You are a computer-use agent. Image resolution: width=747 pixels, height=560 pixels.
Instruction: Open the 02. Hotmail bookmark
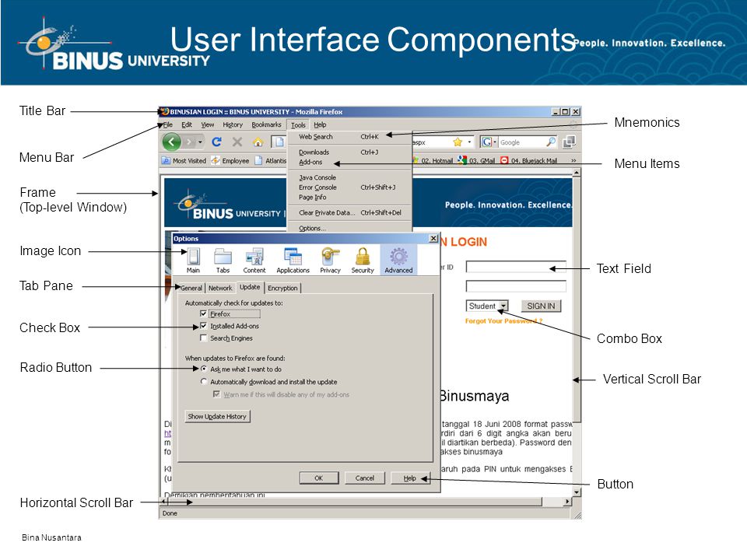point(433,160)
